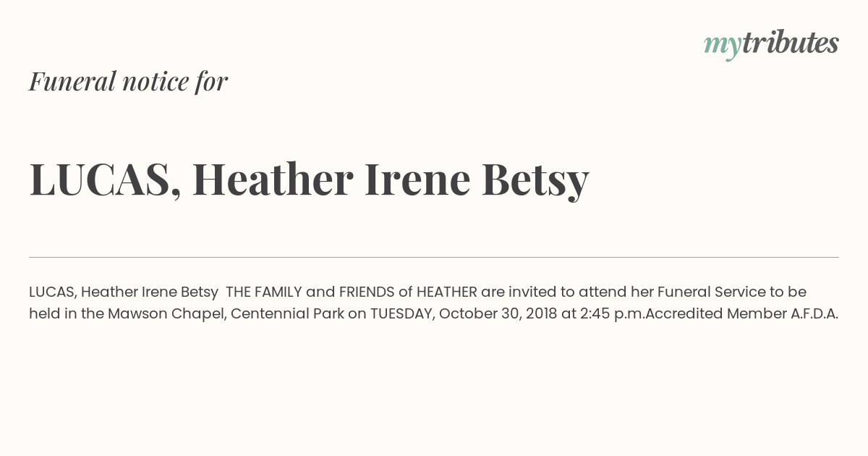Click the green "my" part of the logo
The width and height of the screenshot is (868, 456).
coord(722,45)
